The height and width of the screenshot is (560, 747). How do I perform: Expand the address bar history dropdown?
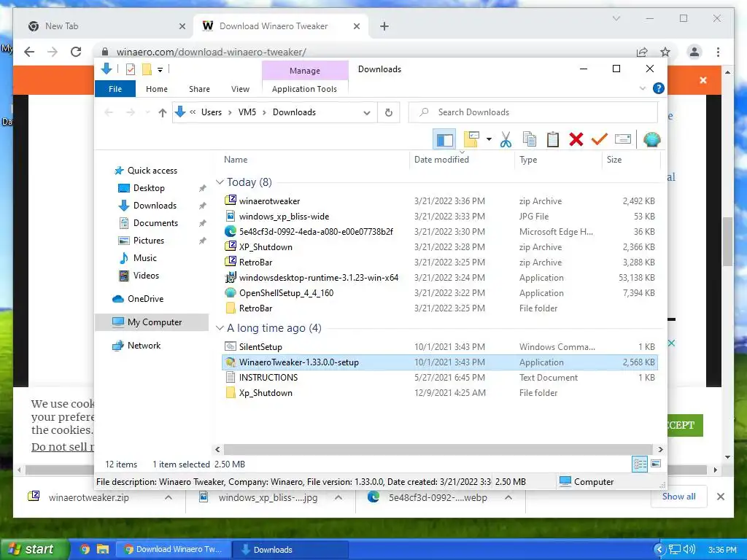coord(366,113)
